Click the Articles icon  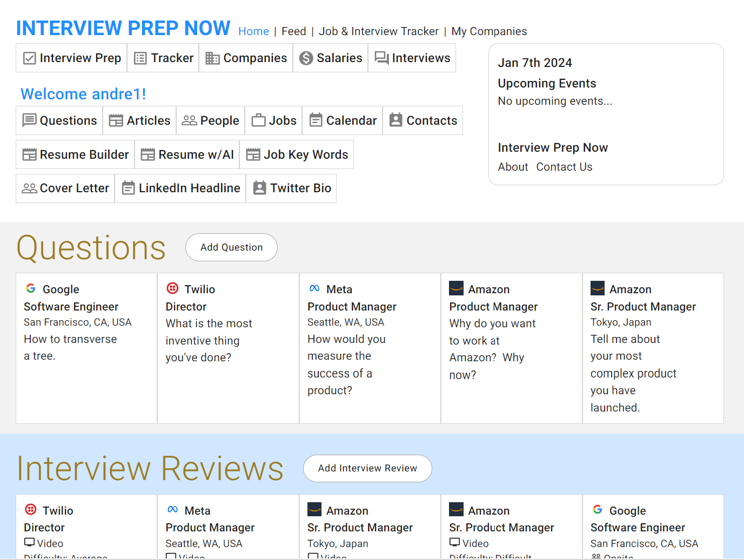pyautogui.click(x=116, y=120)
